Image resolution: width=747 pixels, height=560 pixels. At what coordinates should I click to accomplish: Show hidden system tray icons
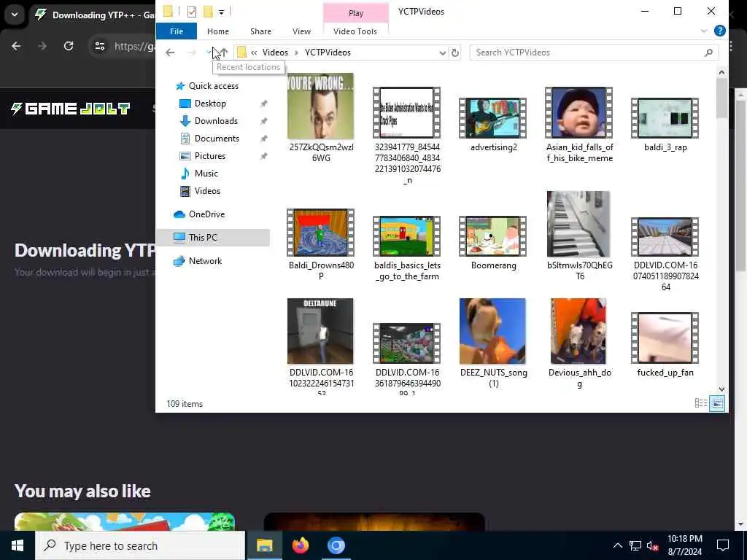pyautogui.click(x=617, y=545)
